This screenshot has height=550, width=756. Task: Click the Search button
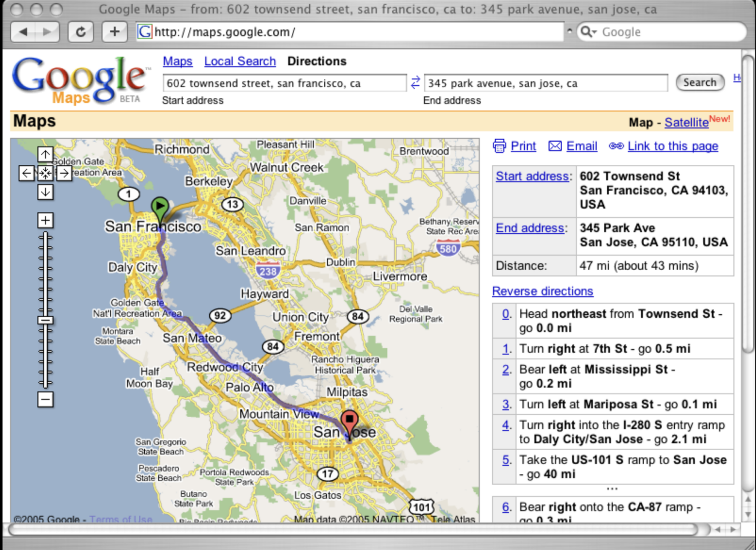point(700,82)
